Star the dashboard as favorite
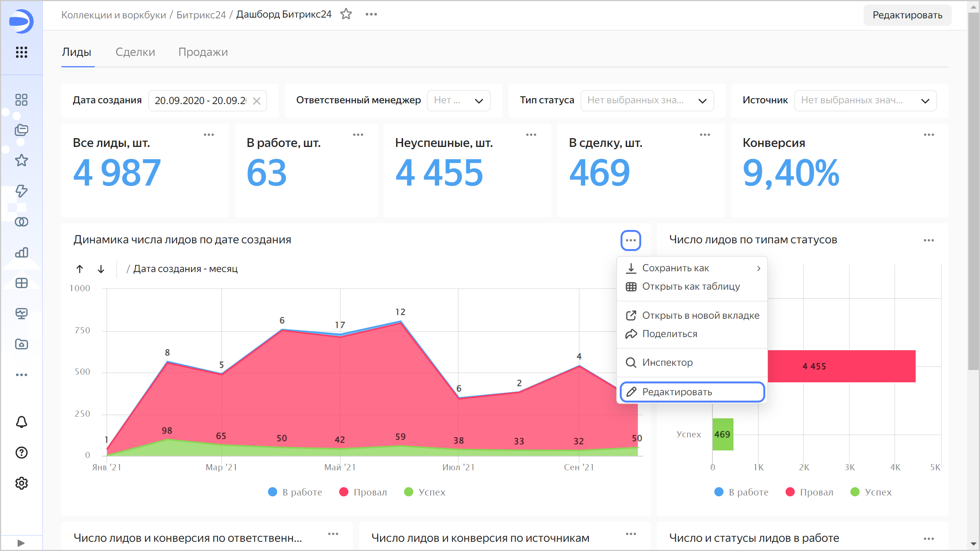 (346, 14)
